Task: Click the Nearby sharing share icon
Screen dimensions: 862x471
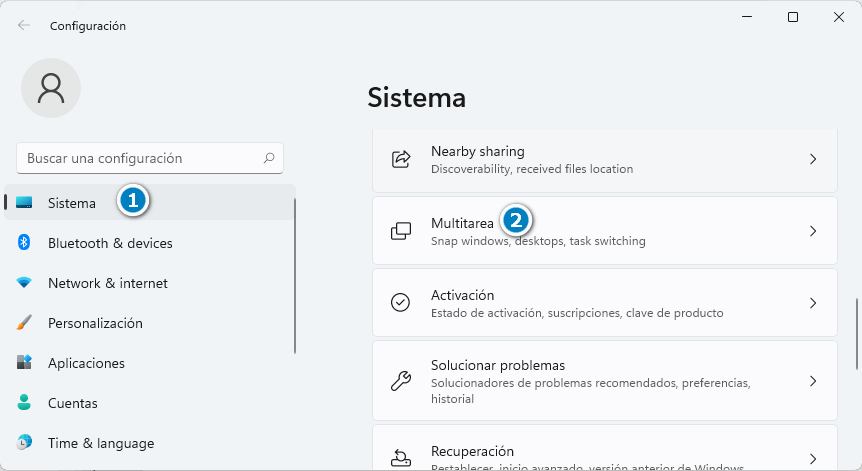Action: click(x=401, y=159)
